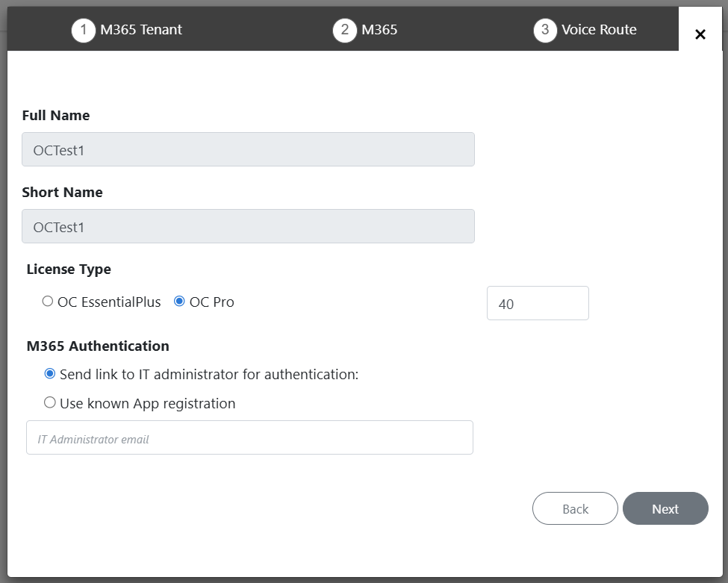The width and height of the screenshot is (728, 583).
Task: Proceed with the Next button
Action: tap(665, 508)
